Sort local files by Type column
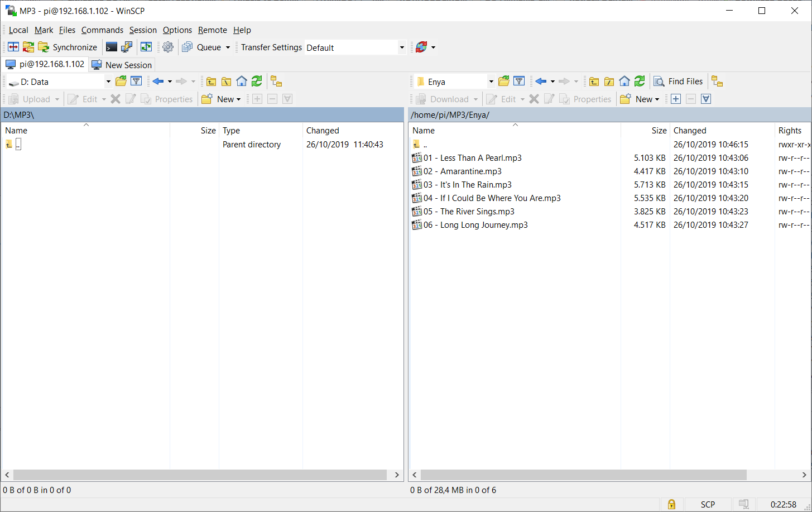The image size is (812, 512). point(261,130)
